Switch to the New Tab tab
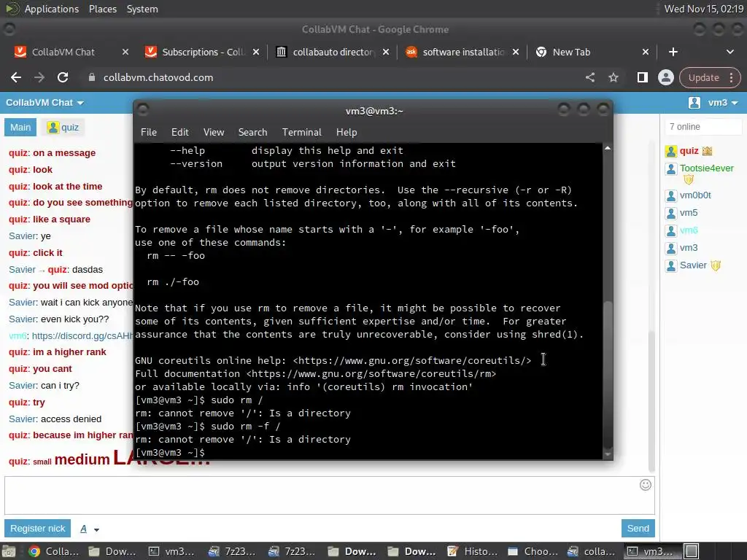 tap(571, 52)
